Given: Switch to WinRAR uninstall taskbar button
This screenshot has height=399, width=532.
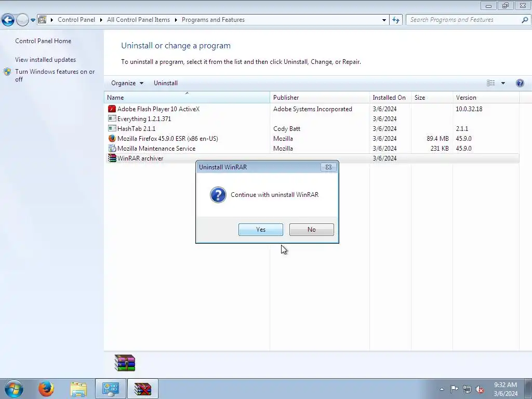Looking at the screenshot, I should point(142,389).
